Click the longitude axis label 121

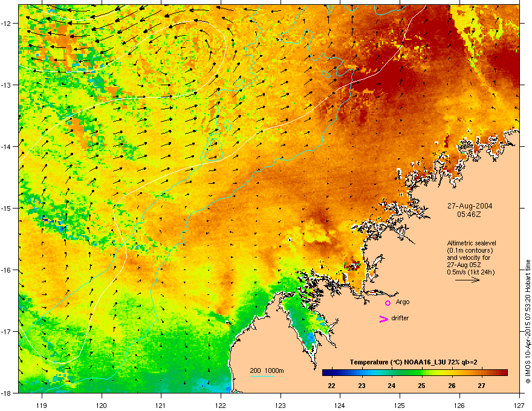161,405
